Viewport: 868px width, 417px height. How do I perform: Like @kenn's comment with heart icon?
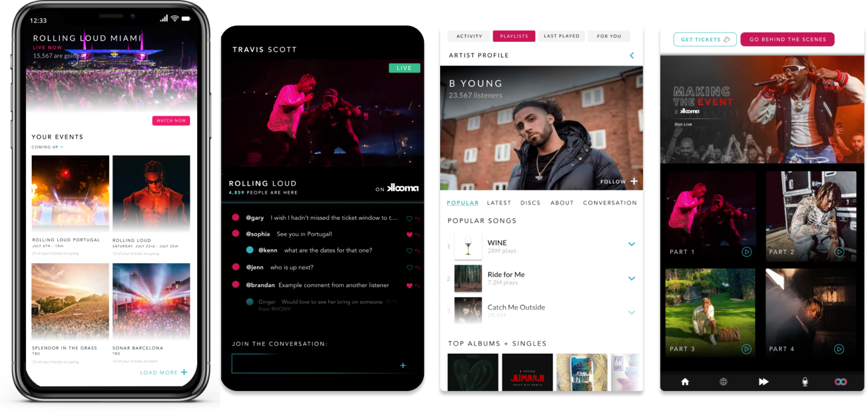pos(409,251)
